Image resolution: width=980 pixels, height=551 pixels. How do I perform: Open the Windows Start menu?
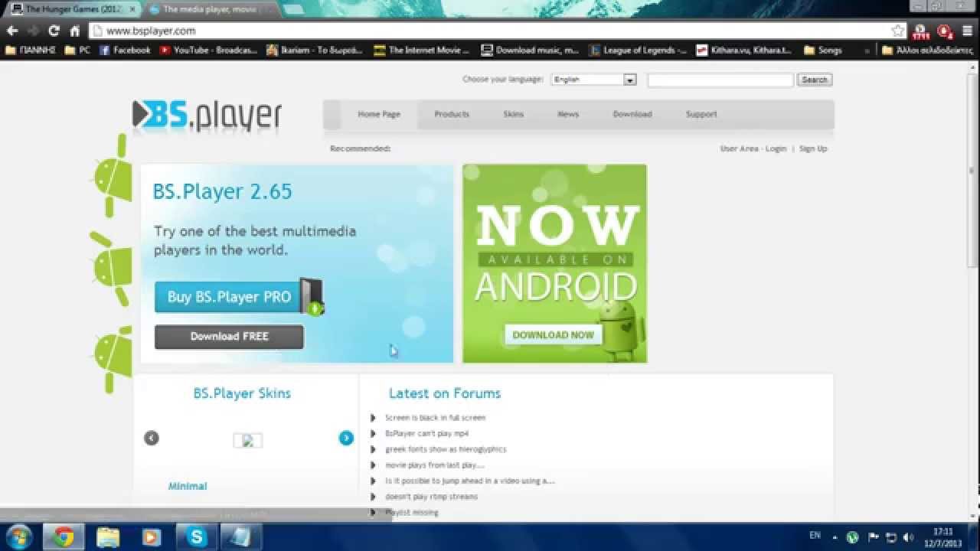tap(19, 536)
